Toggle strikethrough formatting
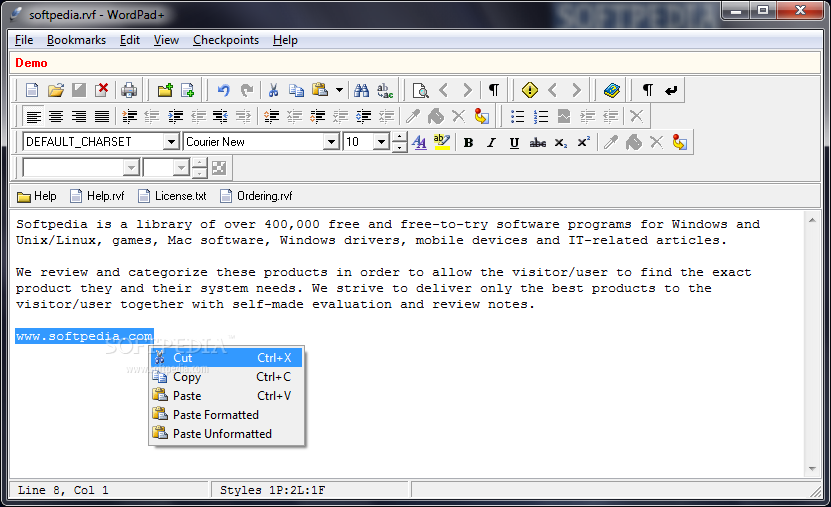Viewport: 831px width, 507px height. pos(537,142)
